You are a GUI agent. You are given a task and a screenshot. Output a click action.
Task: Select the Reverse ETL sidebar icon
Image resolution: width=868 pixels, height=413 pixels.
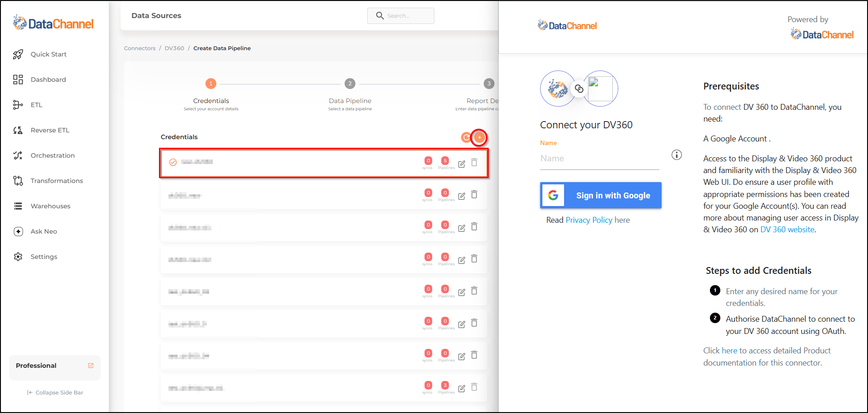[18, 130]
